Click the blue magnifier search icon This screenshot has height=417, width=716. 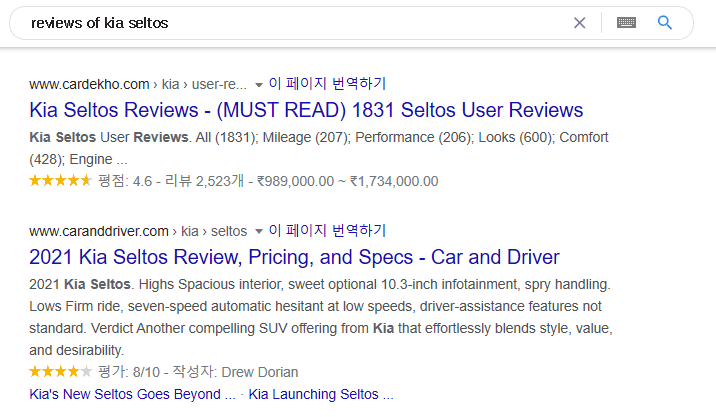665,22
